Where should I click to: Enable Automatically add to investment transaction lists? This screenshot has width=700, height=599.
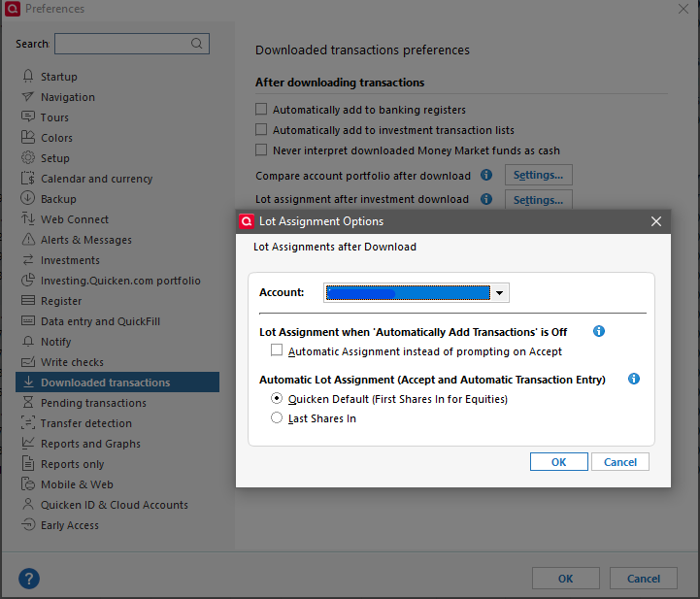(x=261, y=129)
